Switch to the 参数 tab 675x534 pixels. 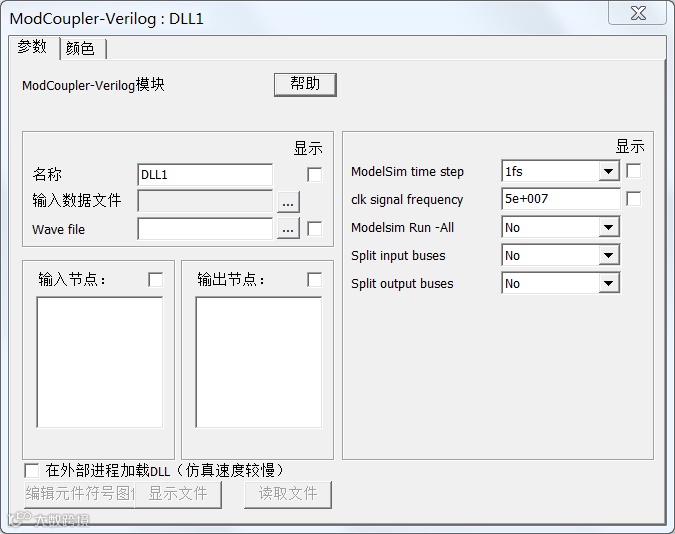click(33, 47)
